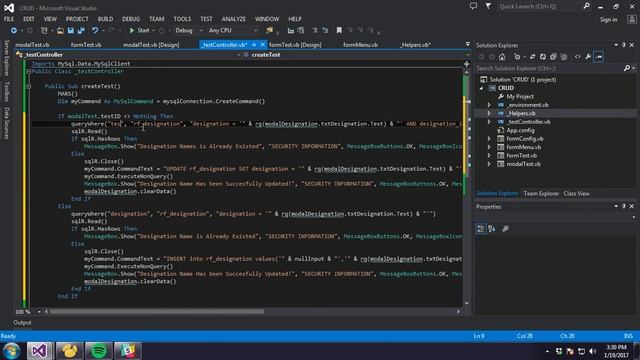The height and width of the screenshot is (360, 640).
Task: Click the Sign in link
Action: [x=608, y=20]
